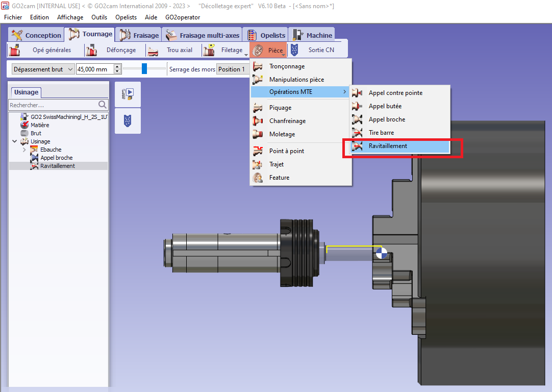Image resolution: width=552 pixels, height=392 pixels.
Task: Switch to the Fraisage multi-axes tab
Action: click(x=203, y=35)
